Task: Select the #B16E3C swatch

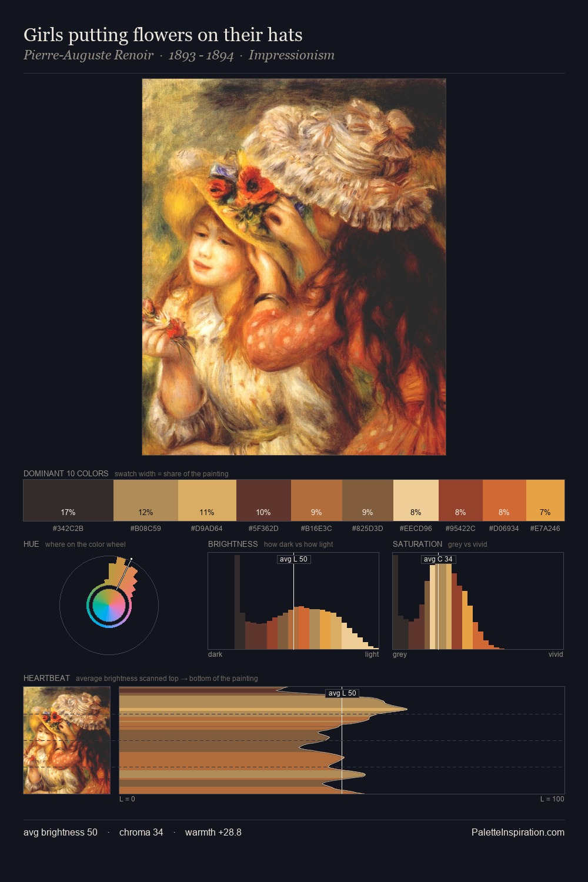Action: pyautogui.click(x=316, y=500)
